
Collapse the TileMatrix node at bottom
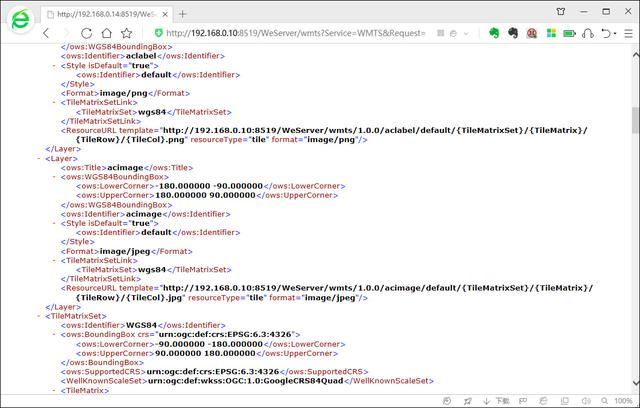point(54,390)
